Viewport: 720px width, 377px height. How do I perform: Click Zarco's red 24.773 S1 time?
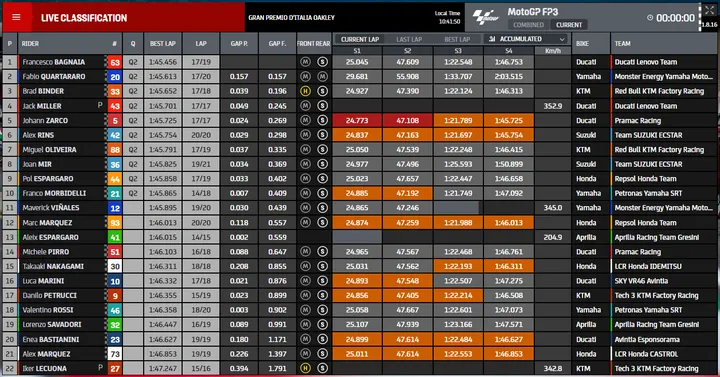(x=357, y=120)
